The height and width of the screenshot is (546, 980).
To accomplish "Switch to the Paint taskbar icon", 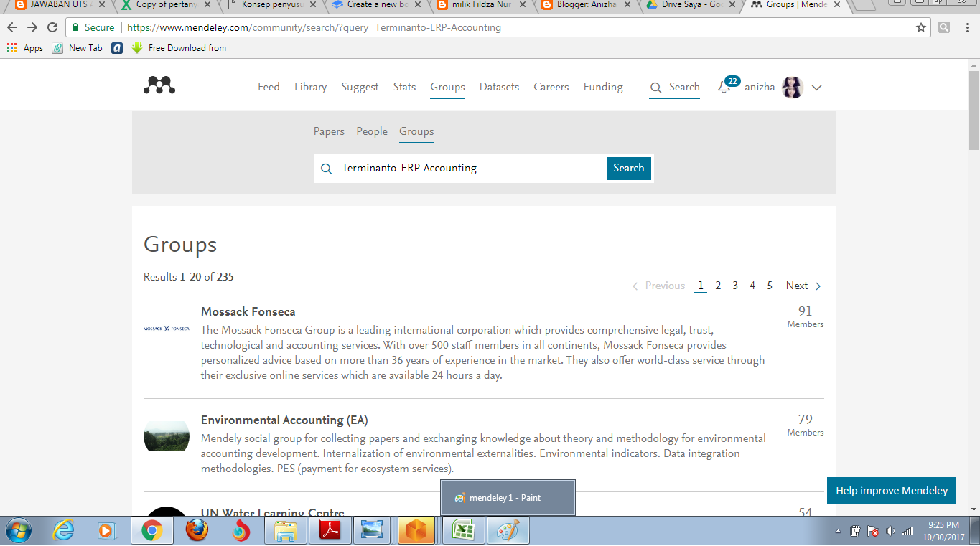I will tap(508, 530).
